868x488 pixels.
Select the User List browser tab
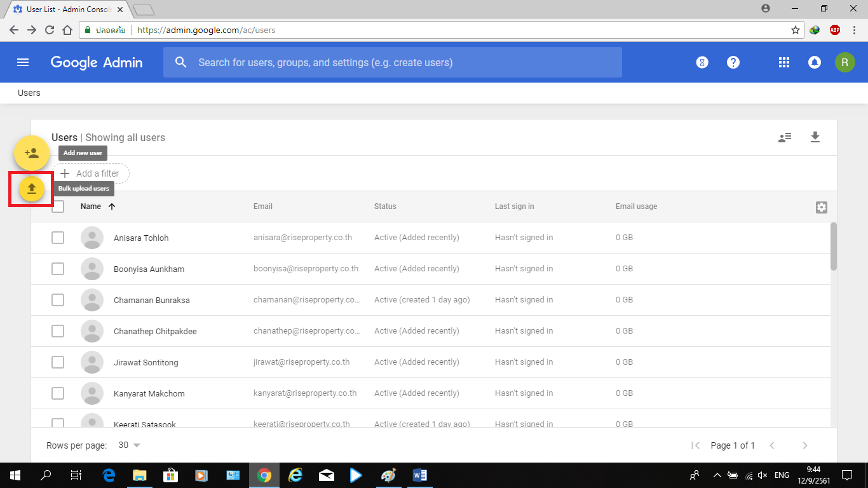[67, 10]
